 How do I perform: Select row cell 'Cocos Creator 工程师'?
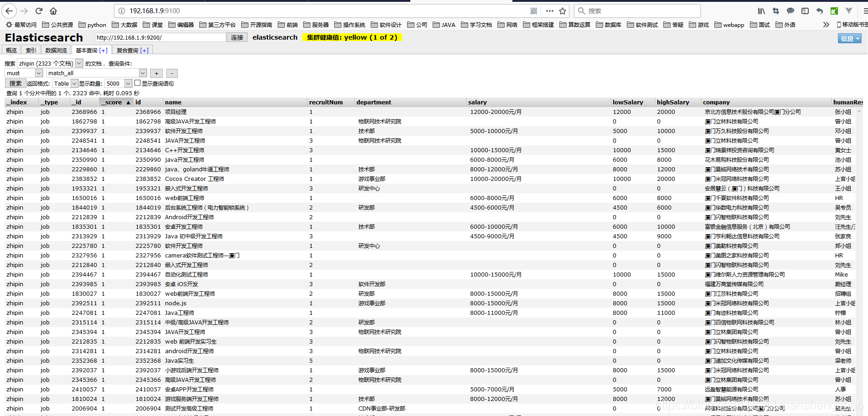195,179
